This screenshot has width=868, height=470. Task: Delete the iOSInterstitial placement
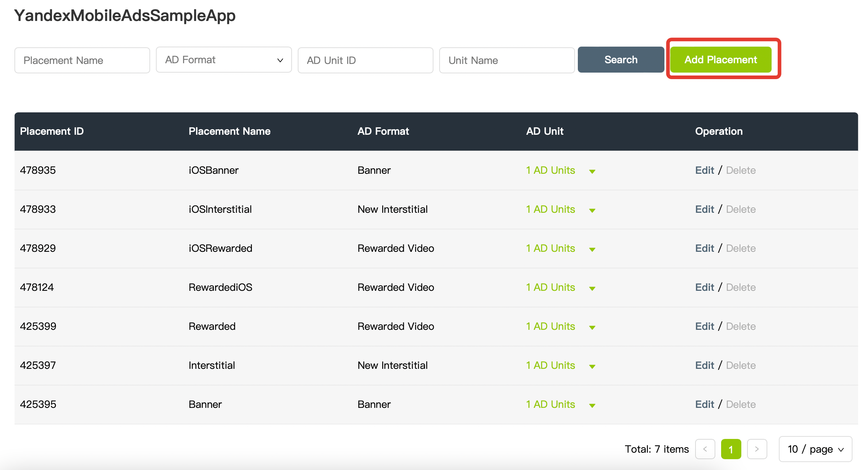coord(741,209)
